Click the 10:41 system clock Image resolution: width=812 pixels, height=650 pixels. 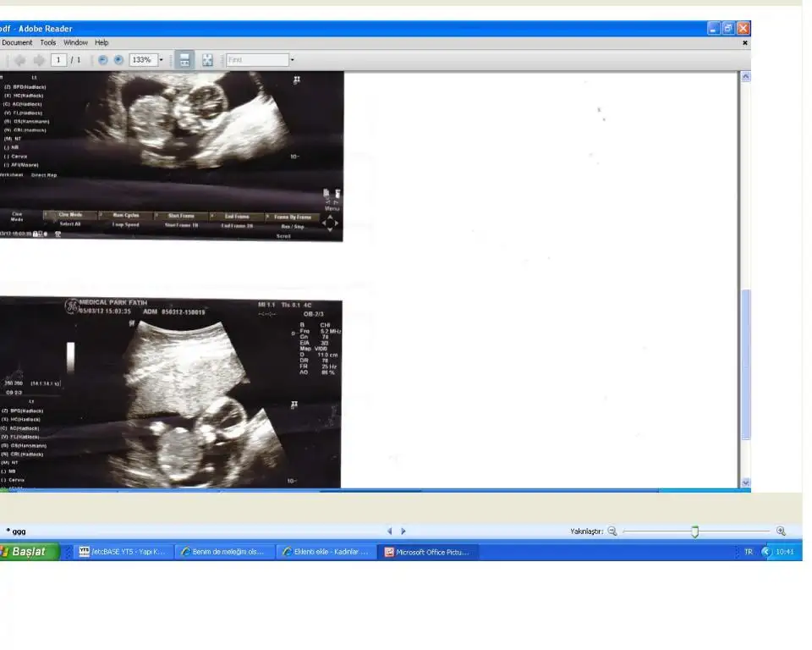(785, 552)
